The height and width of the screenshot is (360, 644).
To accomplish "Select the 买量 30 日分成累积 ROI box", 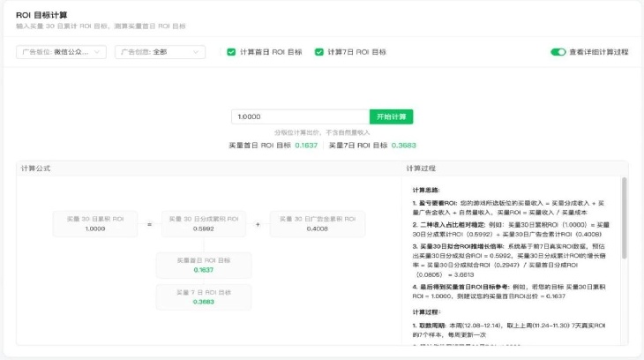I will (x=203, y=224).
